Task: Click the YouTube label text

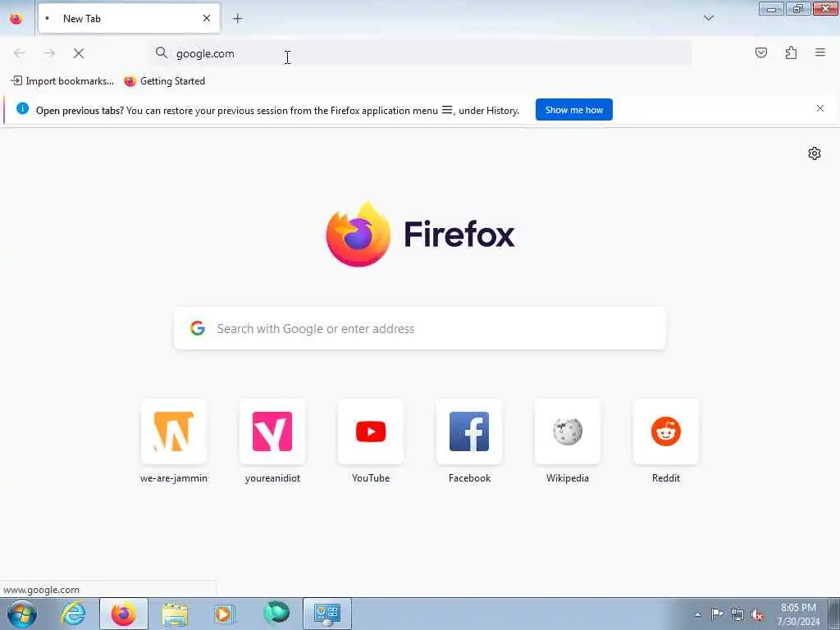Action: pyautogui.click(x=371, y=478)
